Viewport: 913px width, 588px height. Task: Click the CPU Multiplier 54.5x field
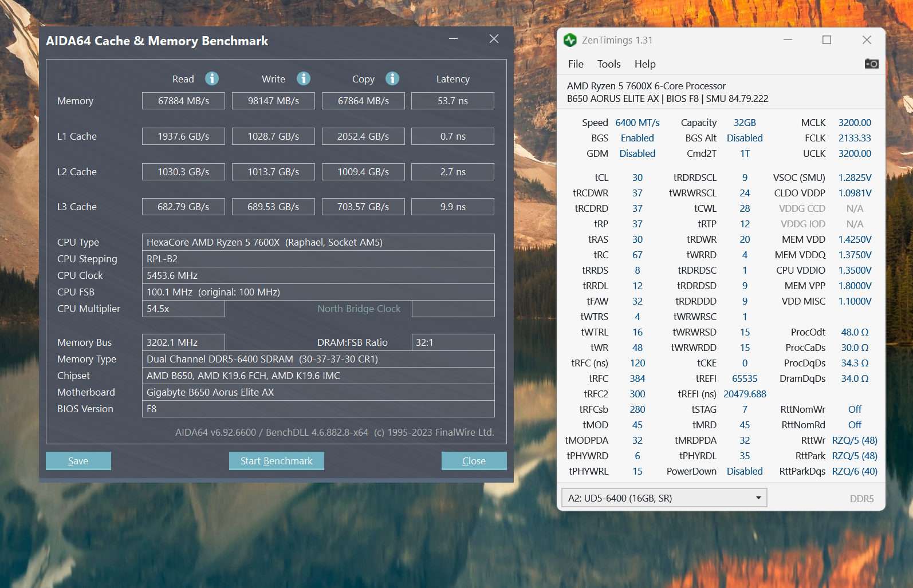coord(183,309)
